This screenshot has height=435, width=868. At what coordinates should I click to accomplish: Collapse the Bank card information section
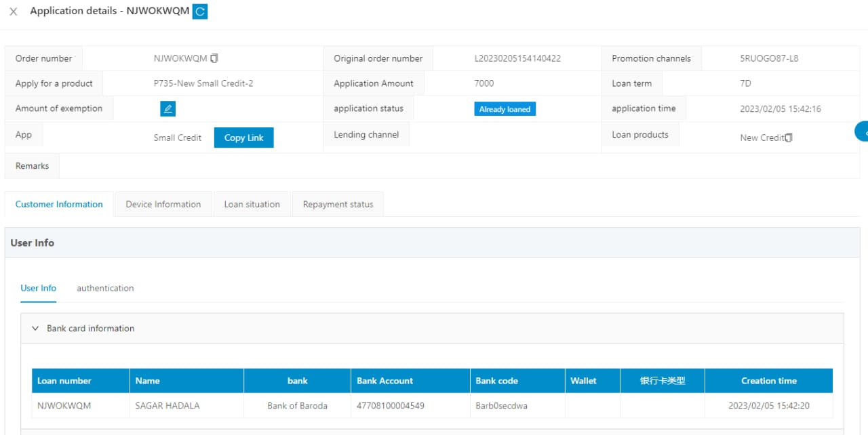35,328
